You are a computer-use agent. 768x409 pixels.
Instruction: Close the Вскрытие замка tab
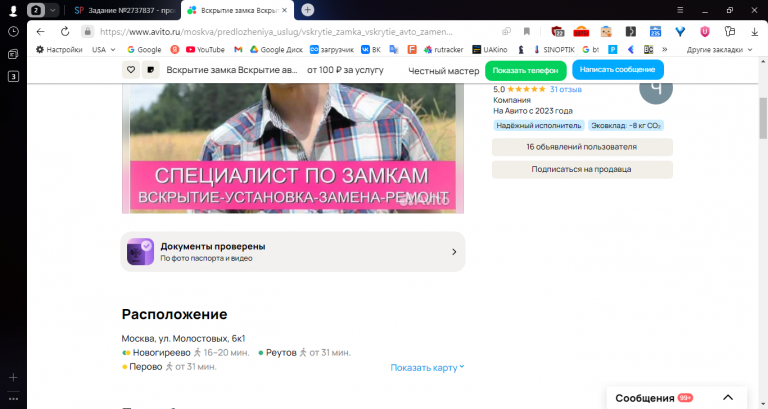click(x=285, y=10)
